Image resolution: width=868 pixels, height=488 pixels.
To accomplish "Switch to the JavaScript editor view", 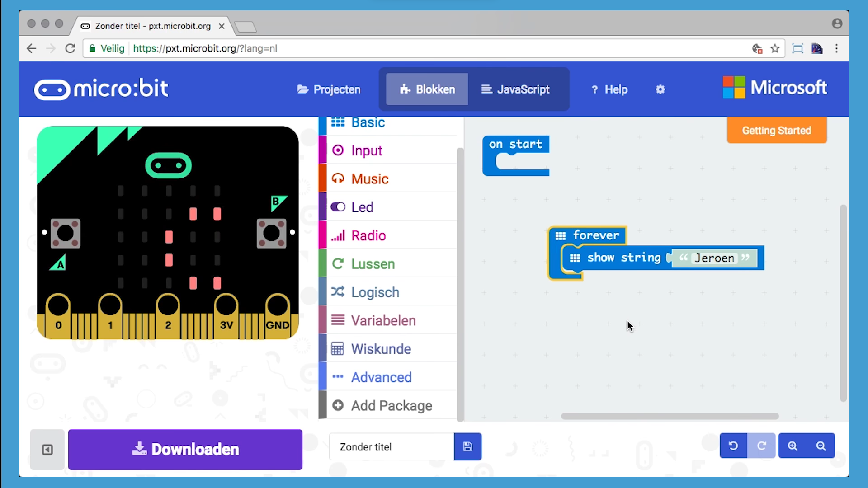I will [x=515, y=89].
